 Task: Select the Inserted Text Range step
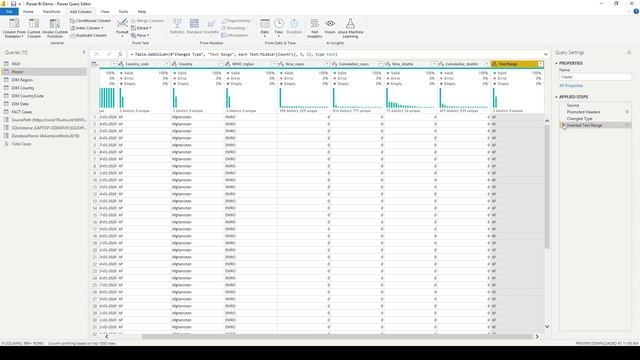click(x=596, y=125)
